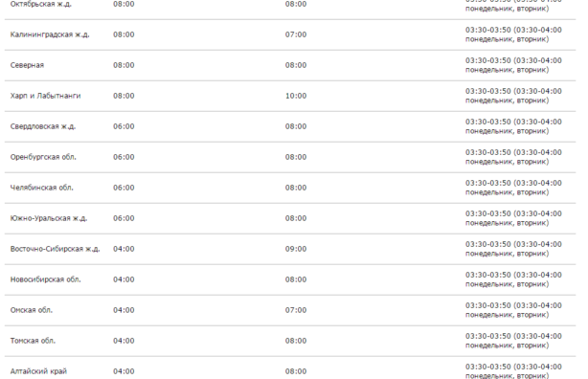Click the Калининградская ж.д. row label
The image size is (588, 379).
click(50, 34)
